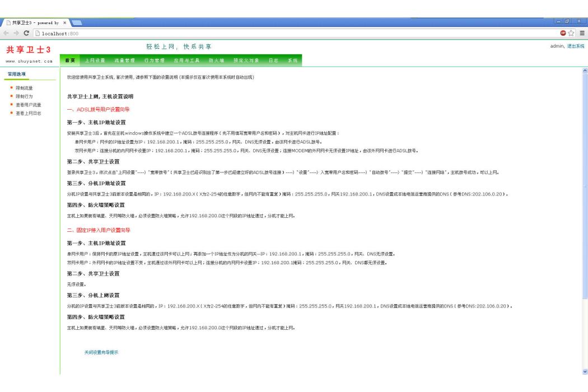Click the 关闭设置向导提示 link
This screenshot has height=392, width=588.
coord(101,352)
